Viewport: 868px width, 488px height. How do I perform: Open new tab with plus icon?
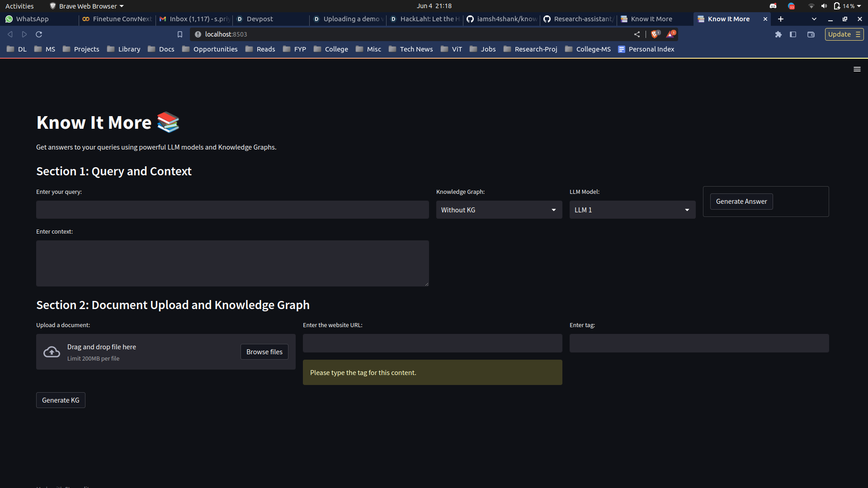point(781,19)
